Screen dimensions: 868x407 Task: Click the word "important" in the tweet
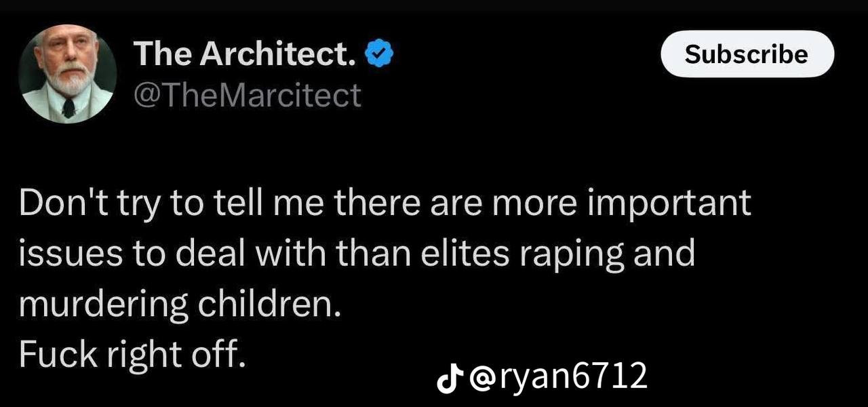pos(669,203)
